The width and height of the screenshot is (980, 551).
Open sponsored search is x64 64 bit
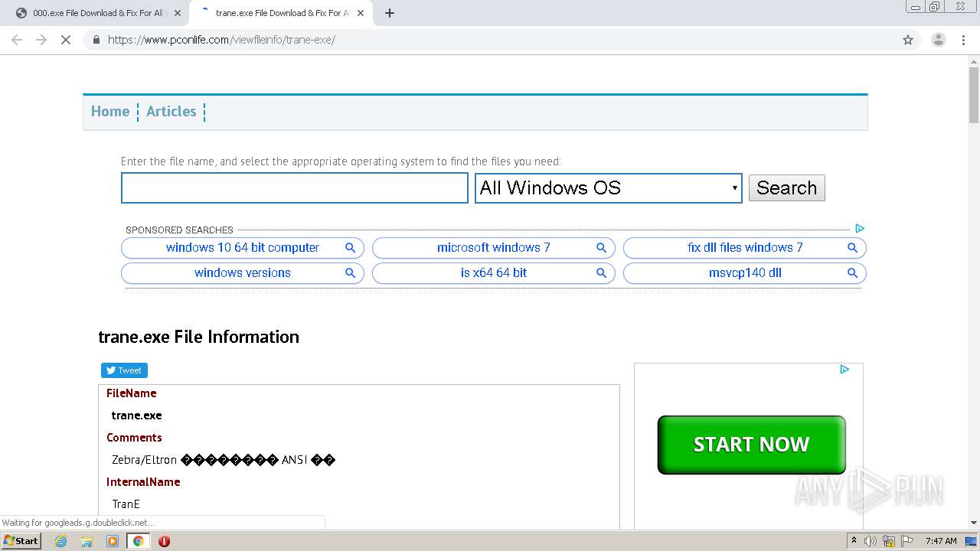click(494, 273)
